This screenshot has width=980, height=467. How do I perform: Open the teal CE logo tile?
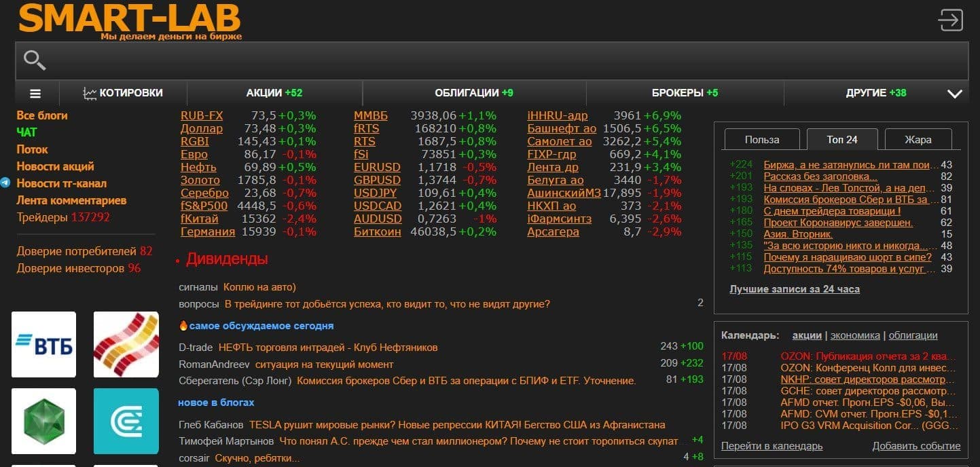coord(126,421)
